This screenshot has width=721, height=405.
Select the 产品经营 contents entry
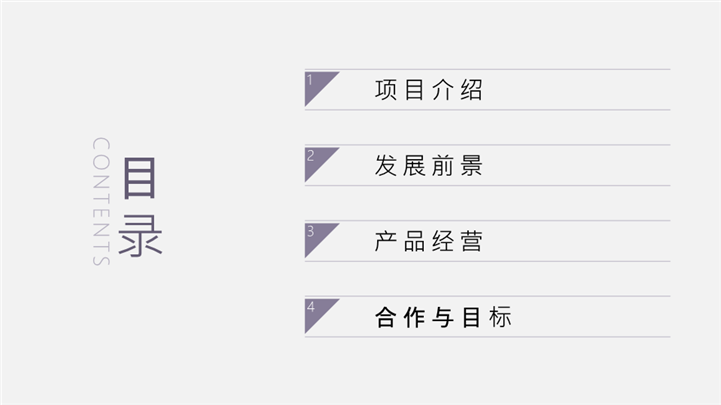click(429, 242)
